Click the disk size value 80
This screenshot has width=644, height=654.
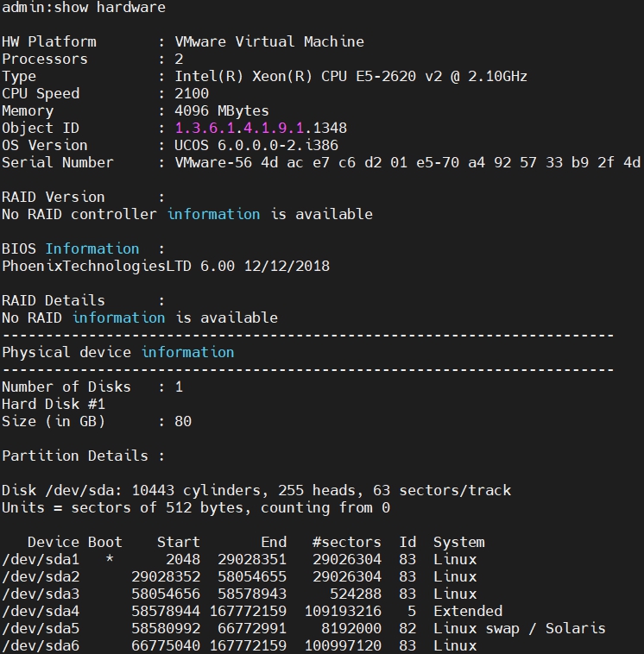pos(183,421)
